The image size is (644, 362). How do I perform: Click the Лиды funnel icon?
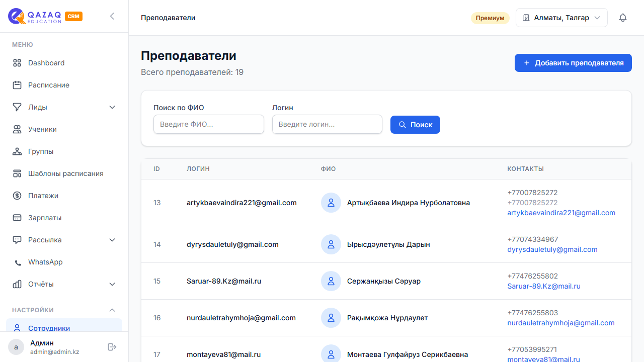[17, 107]
